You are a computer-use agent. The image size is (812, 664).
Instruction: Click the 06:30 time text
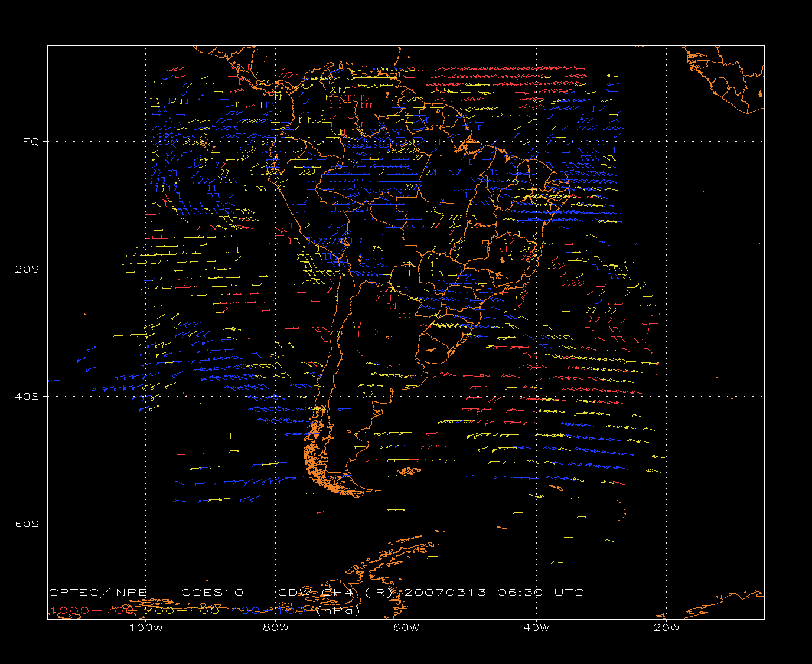[520, 592]
